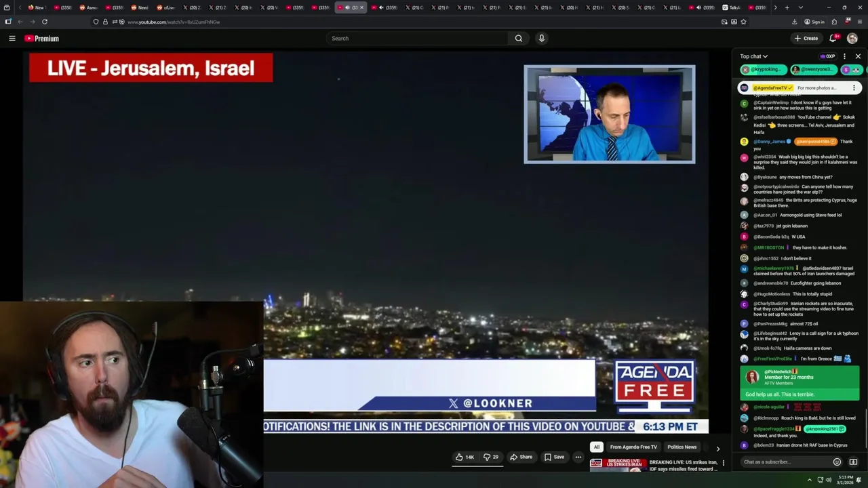Open Windows volume tray icon

click(828, 480)
